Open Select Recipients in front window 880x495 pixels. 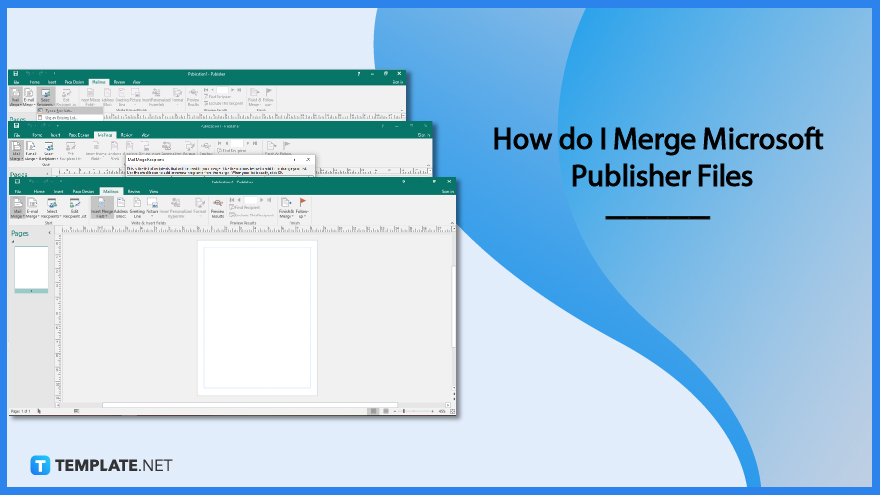tap(51, 208)
